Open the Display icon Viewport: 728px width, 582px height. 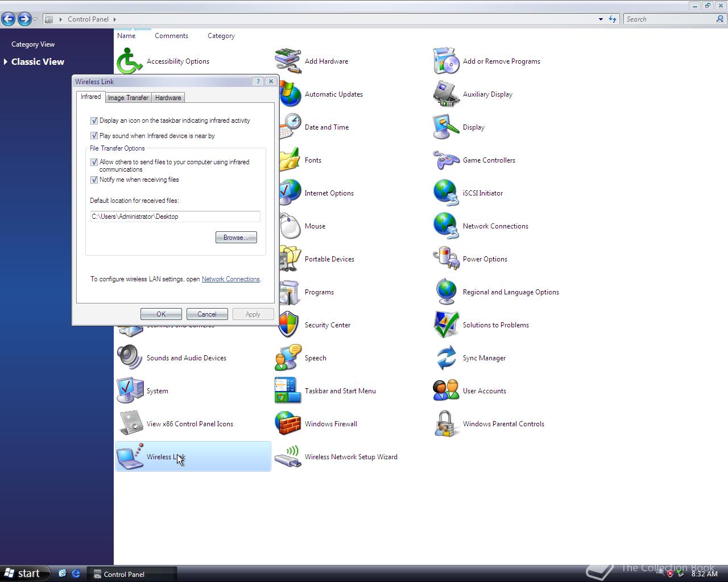pos(446,127)
